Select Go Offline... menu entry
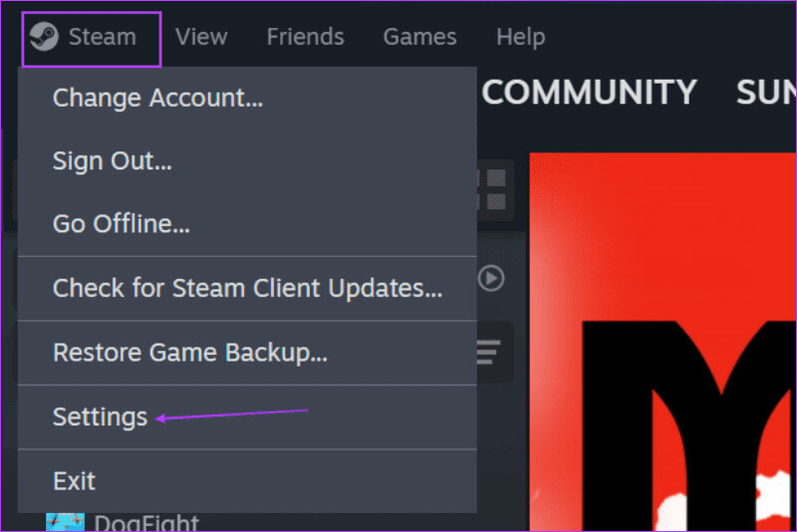Viewport: 797px width, 532px height. (x=247, y=224)
